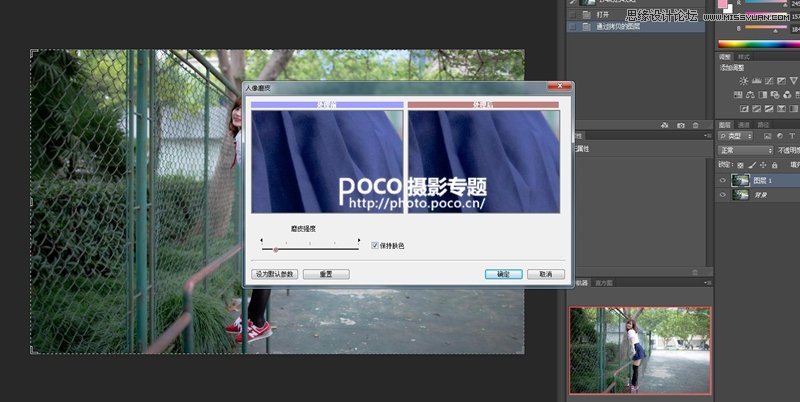Select the 图层 1 layer thumbnail

click(740, 180)
